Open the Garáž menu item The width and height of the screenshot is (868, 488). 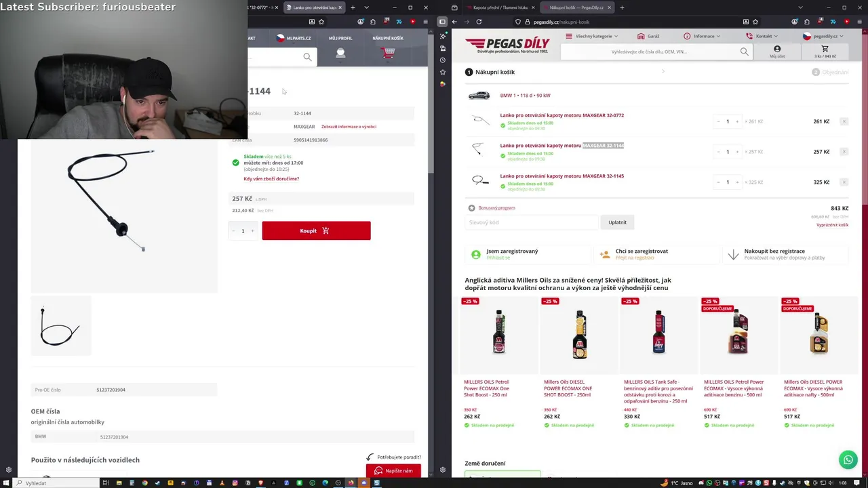coord(648,36)
